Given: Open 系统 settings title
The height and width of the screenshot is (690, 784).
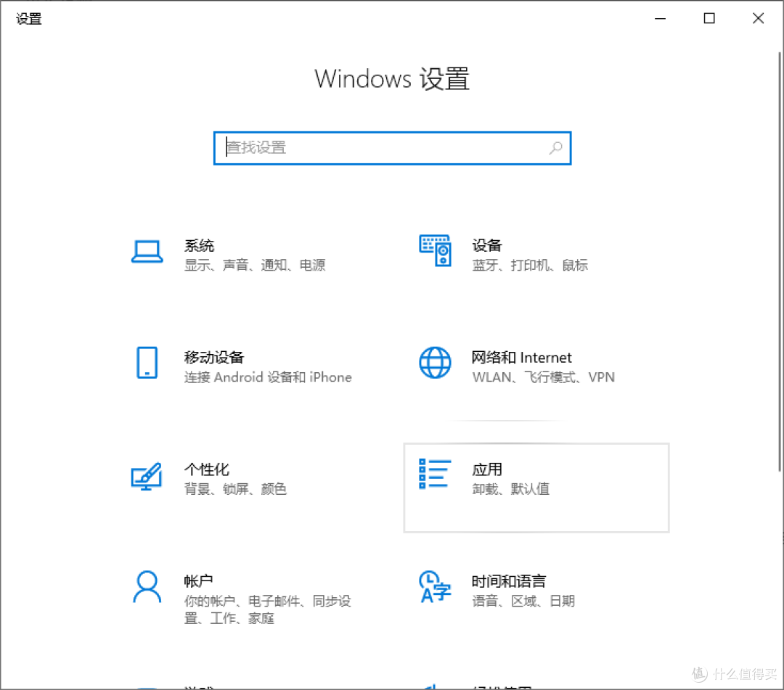Looking at the screenshot, I should click(199, 245).
